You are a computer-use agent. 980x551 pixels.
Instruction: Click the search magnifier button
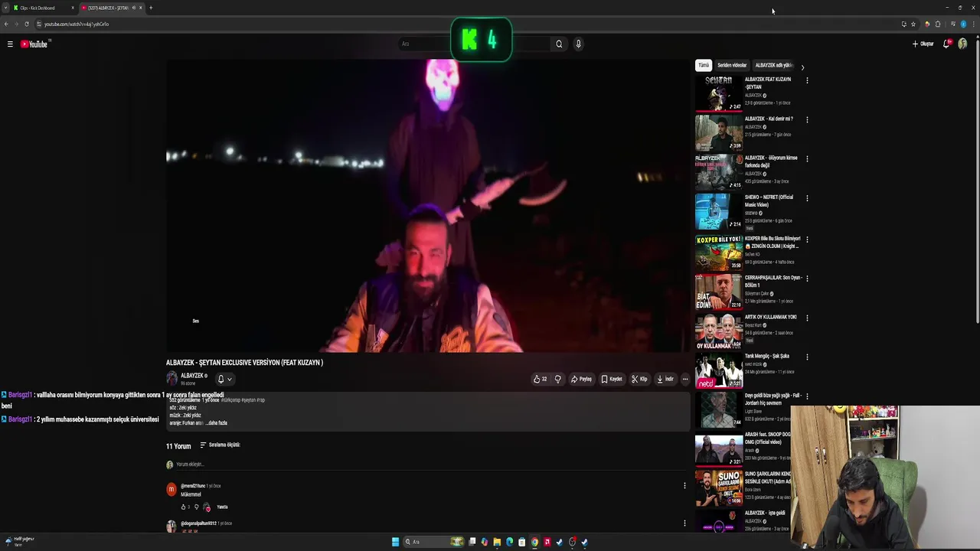tap(559, 44)
